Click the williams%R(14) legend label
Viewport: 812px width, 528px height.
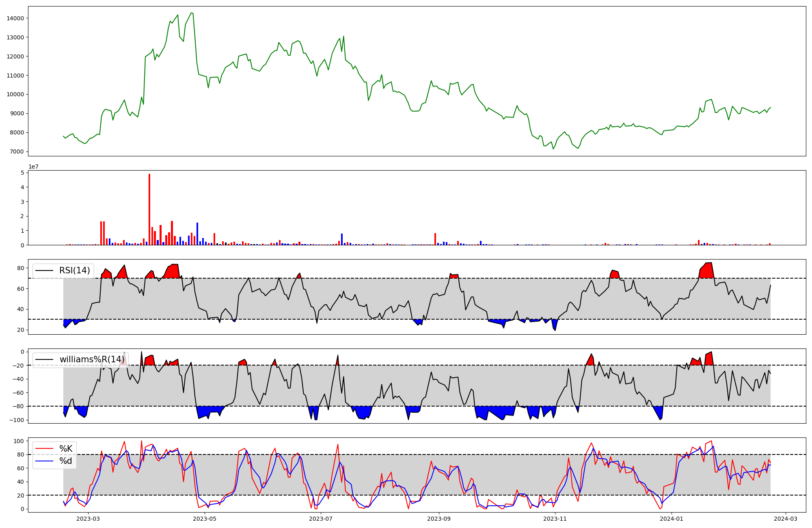click(x=92, y=359)
